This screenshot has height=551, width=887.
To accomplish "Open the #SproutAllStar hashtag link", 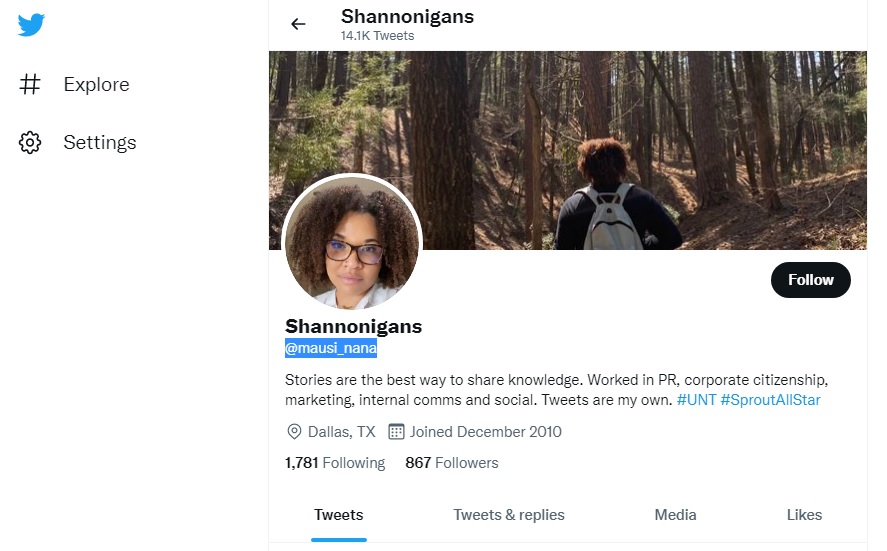I will coord(770,400).
